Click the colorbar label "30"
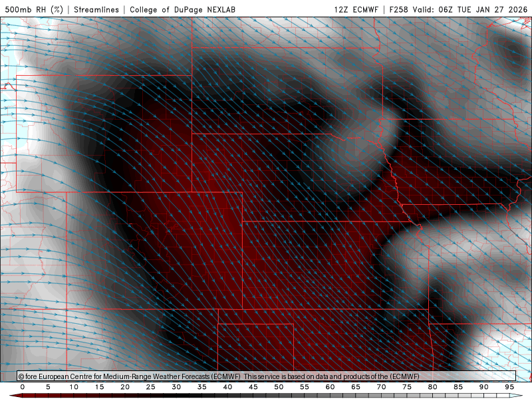Image resolution: width=532 pixels, height=399 pixels. pos(176,387)
